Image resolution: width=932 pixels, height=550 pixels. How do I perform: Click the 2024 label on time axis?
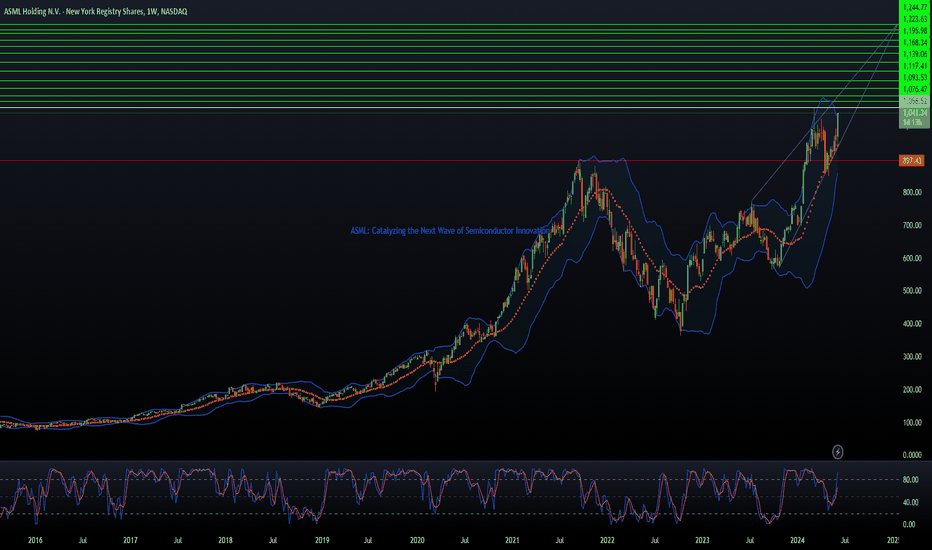coord(797,540)
